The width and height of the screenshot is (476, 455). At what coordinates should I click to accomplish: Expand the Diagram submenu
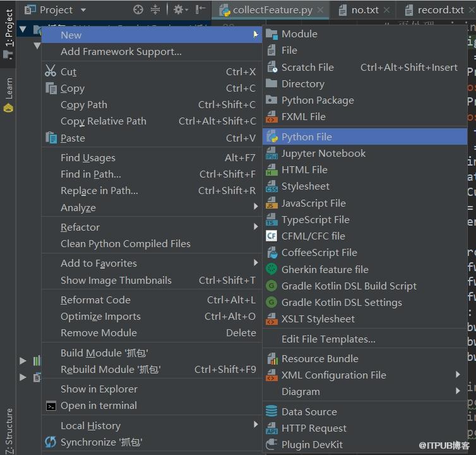458,391
